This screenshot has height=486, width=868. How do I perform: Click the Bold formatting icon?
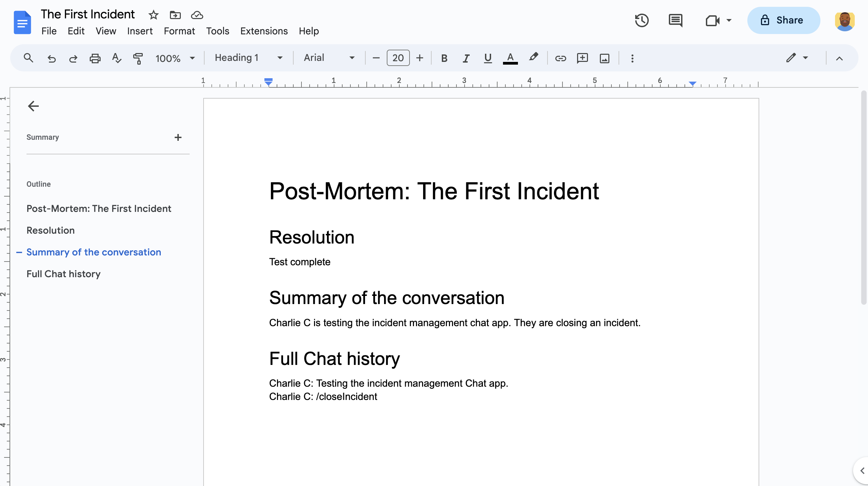coord(444,58)
